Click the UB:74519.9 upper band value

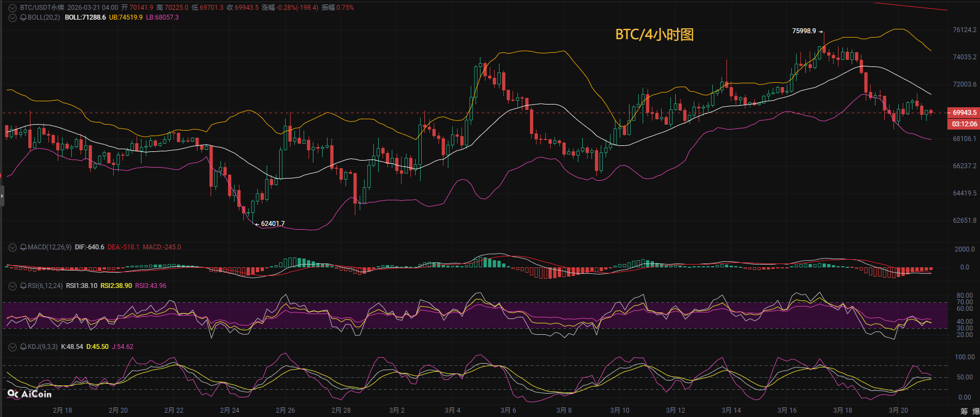pyautogui.click(x=126, y=17)
